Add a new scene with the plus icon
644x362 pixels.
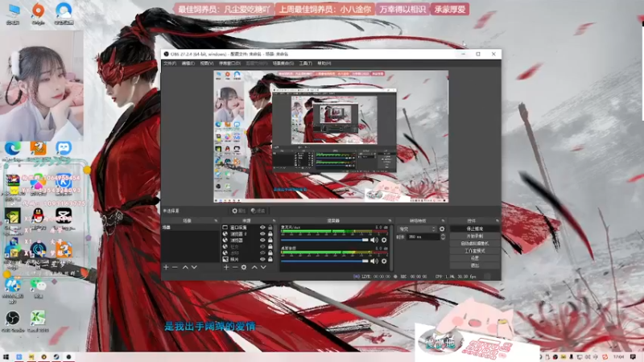(x=166, y=267)
